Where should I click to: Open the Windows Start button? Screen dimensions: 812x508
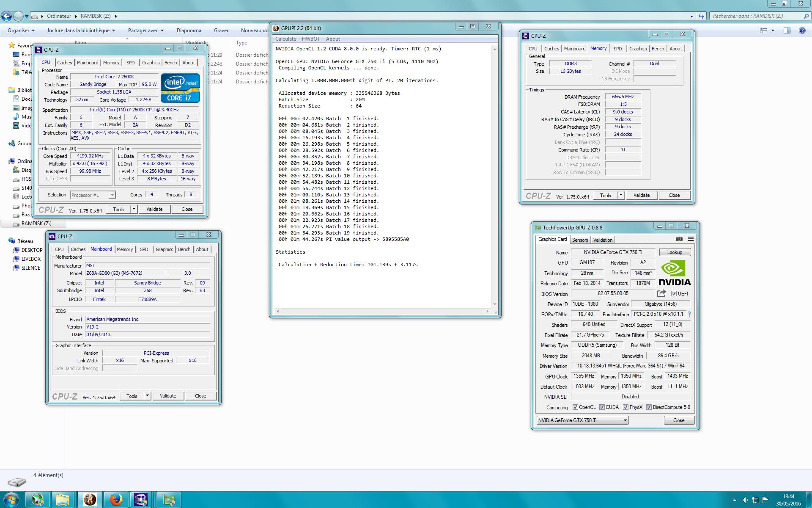(x=11, y=500)
